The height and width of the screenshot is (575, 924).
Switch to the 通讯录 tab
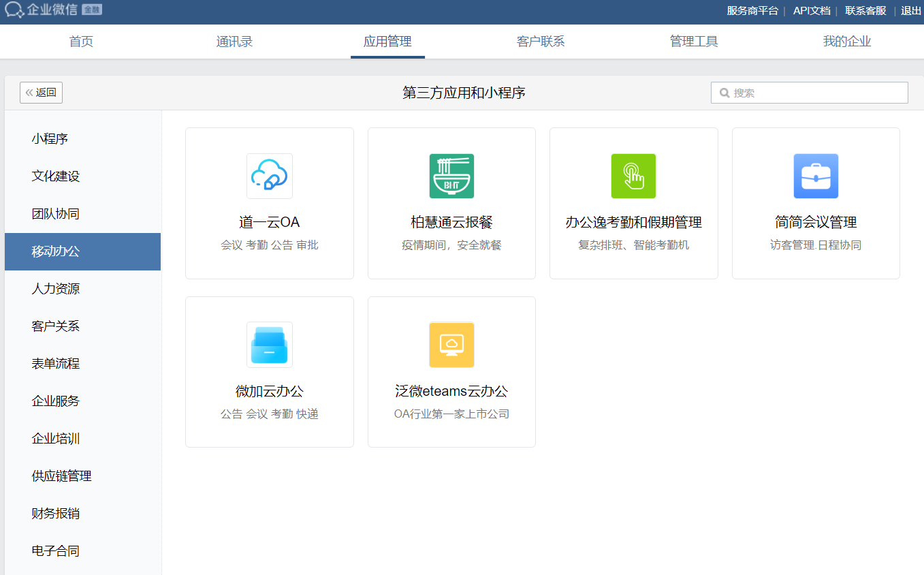coord(234,42)
